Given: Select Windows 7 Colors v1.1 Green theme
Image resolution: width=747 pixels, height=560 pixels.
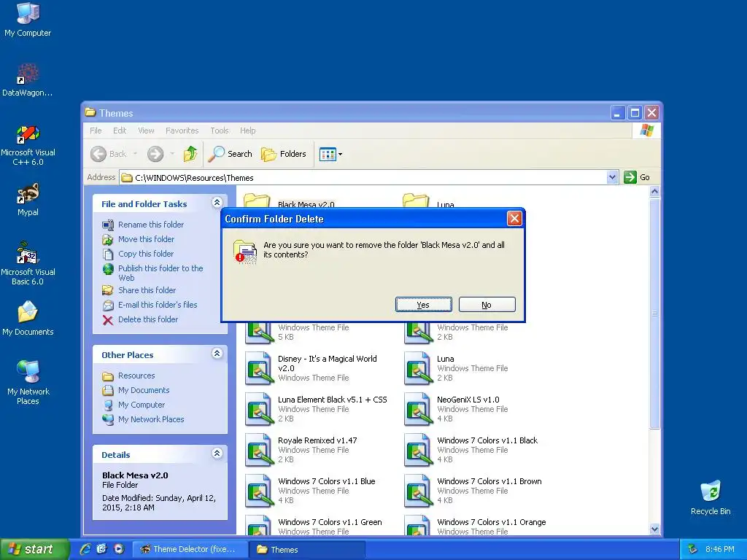Looking at the screenshot, I should pyautogui.click(x=314, y=525).
